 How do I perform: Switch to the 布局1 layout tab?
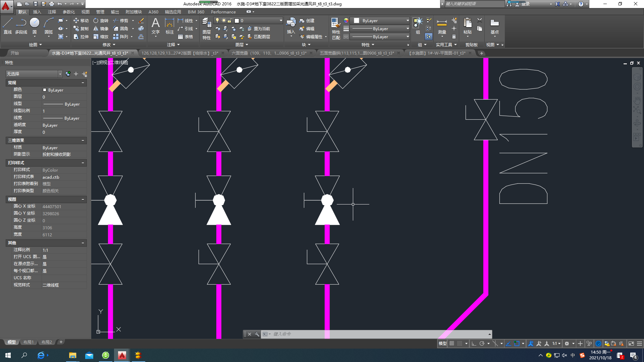(x=29, y=342)
